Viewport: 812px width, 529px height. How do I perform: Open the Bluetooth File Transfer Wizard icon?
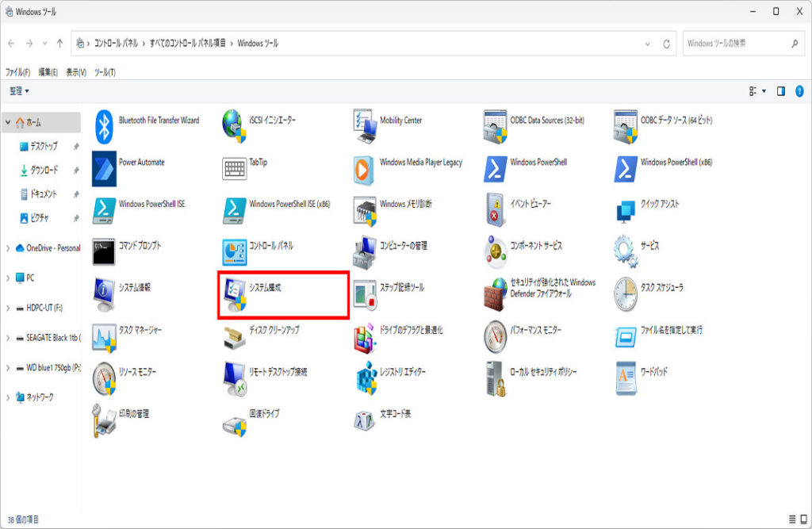pos(105,125)
